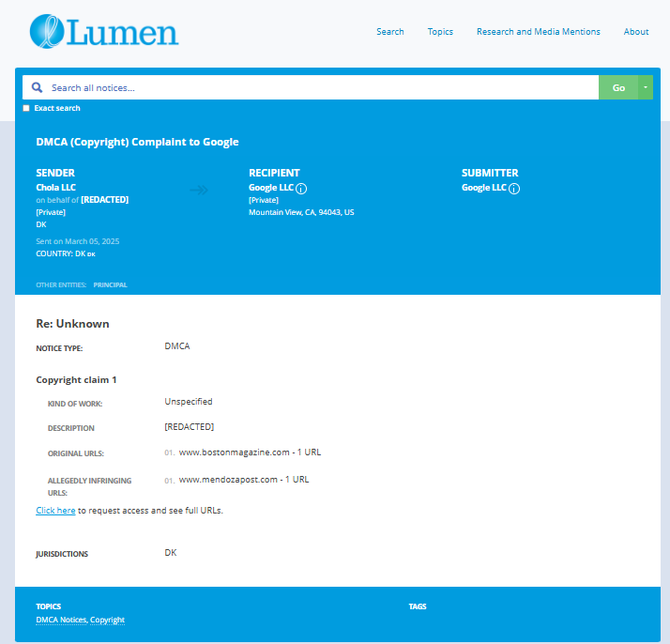Click the TAGS footer heading
The width and height of the screenshot is (670, 644).
point(418,606)
